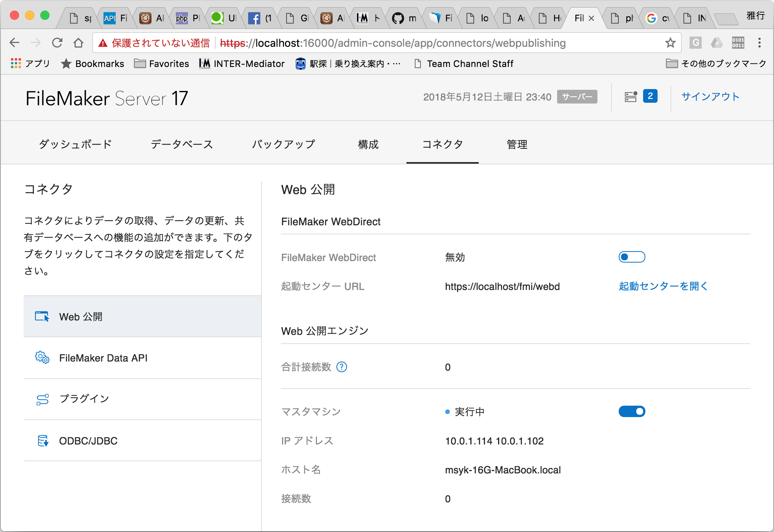Open the Favorites bookmark folder

[161, 64]
